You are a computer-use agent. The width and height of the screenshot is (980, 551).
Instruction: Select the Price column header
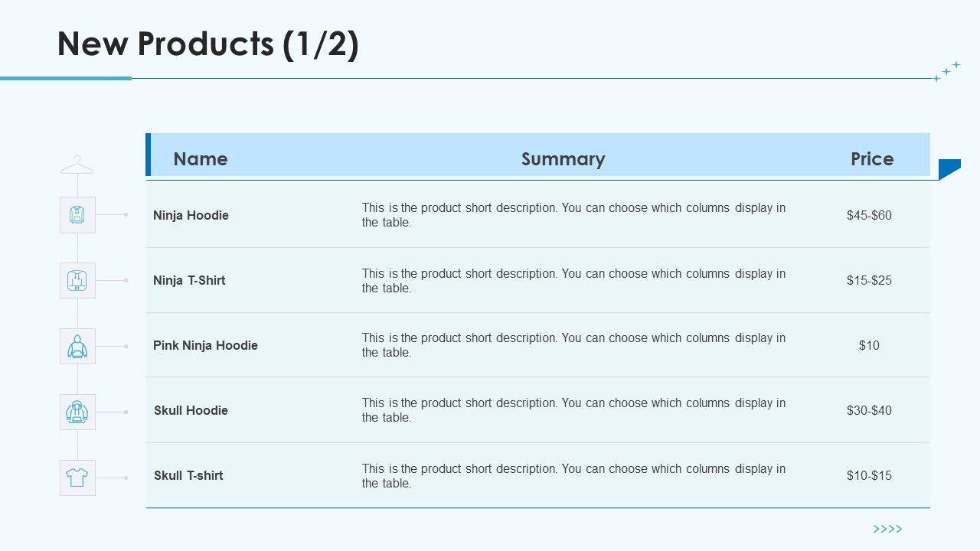(x=872, y=159)
